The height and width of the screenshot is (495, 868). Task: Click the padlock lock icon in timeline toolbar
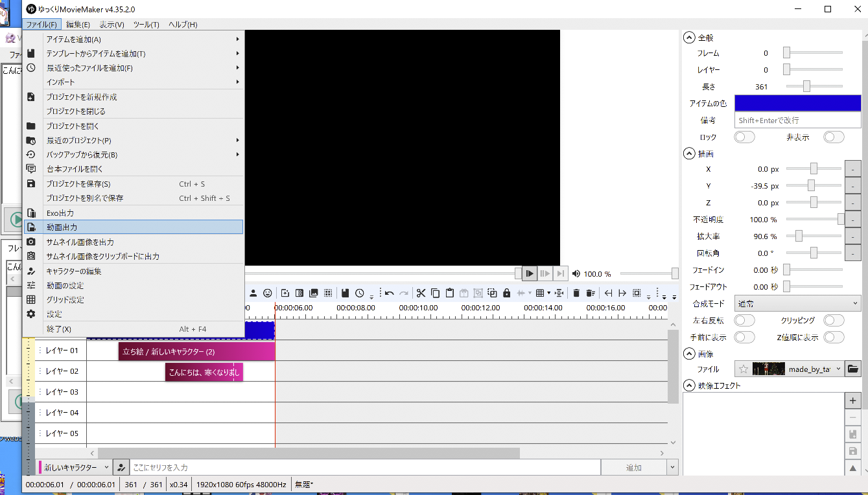[507, 293]
